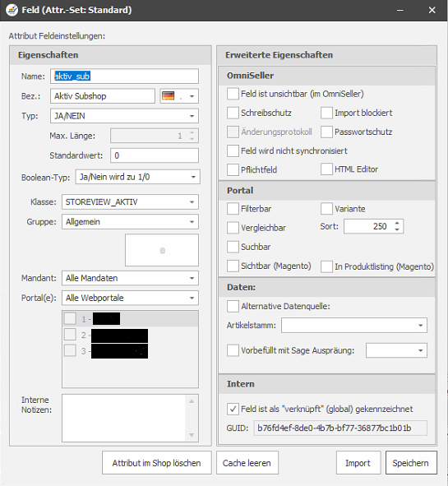Open the Typ dropdown showing JA/NEIN

125,116
